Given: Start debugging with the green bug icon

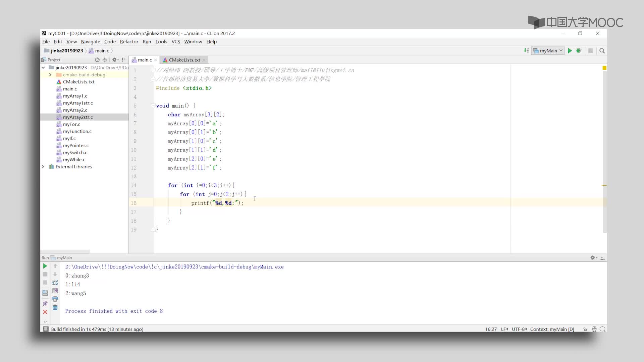Looking at the screenshot, I should [x=579, y=51].
